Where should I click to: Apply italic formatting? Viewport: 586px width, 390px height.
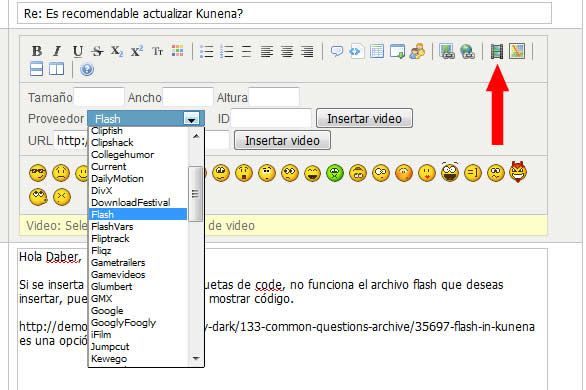pyautogui.click(x=57, y=51)
